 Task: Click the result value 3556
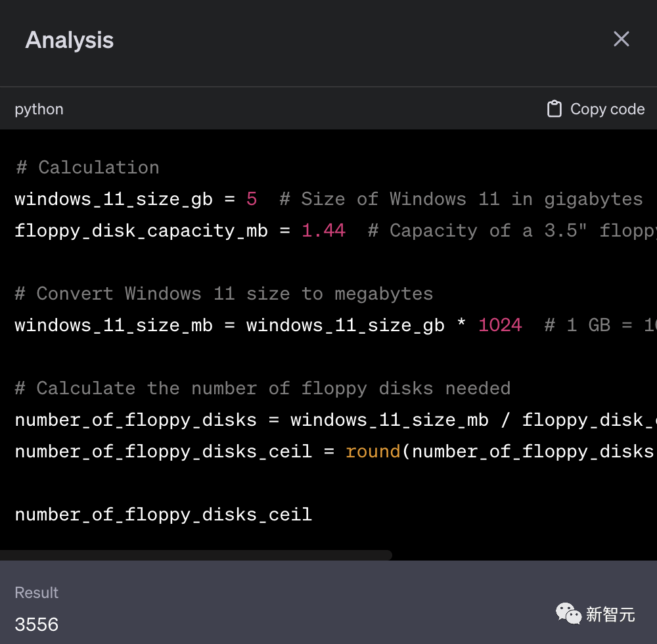(36, 624)
